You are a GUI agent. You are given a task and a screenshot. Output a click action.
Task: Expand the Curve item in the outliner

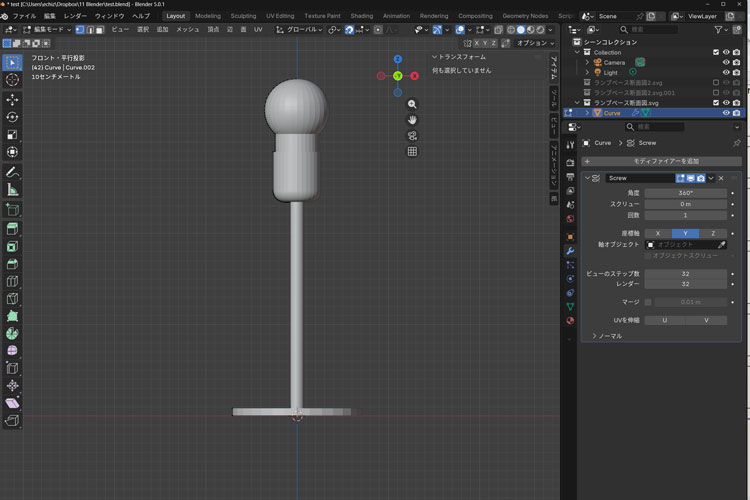point(587,113)
